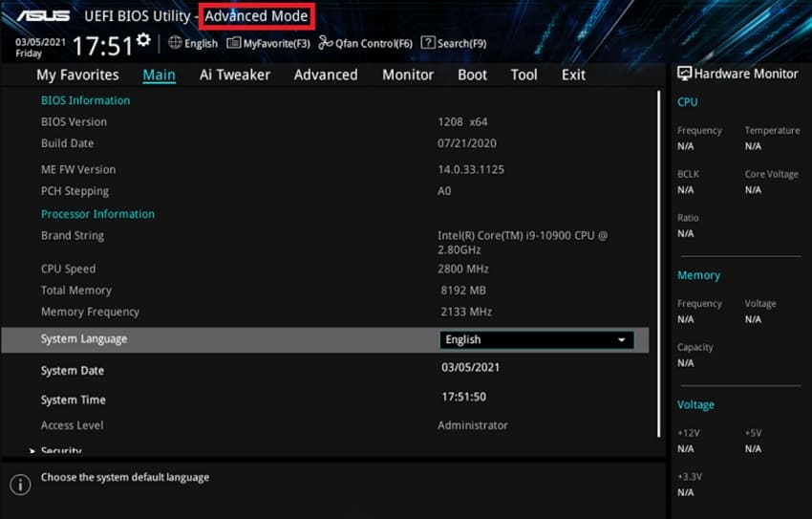
Task: Click the +3.3V label
Action: (x=690, y=477)
